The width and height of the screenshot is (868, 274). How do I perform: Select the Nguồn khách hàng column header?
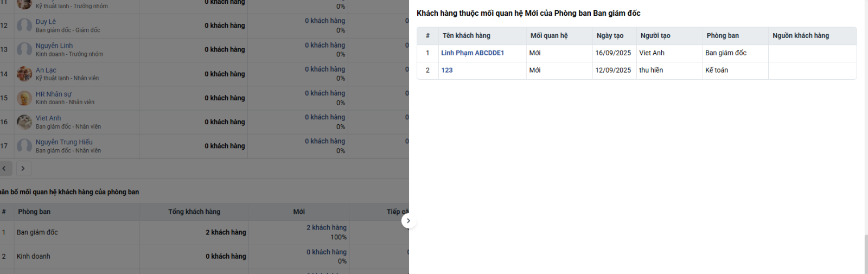point(801,36)
